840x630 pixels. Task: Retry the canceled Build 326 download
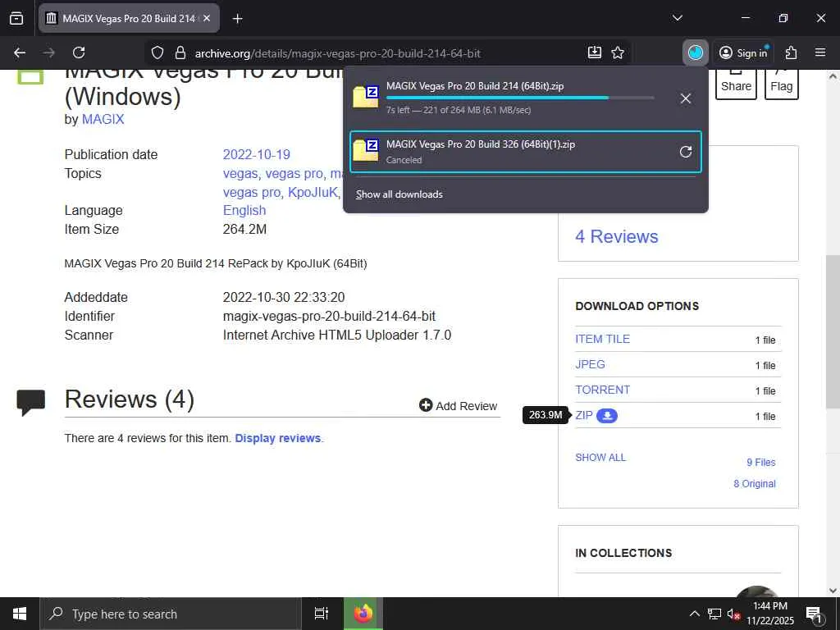click(x=685, y=152)
